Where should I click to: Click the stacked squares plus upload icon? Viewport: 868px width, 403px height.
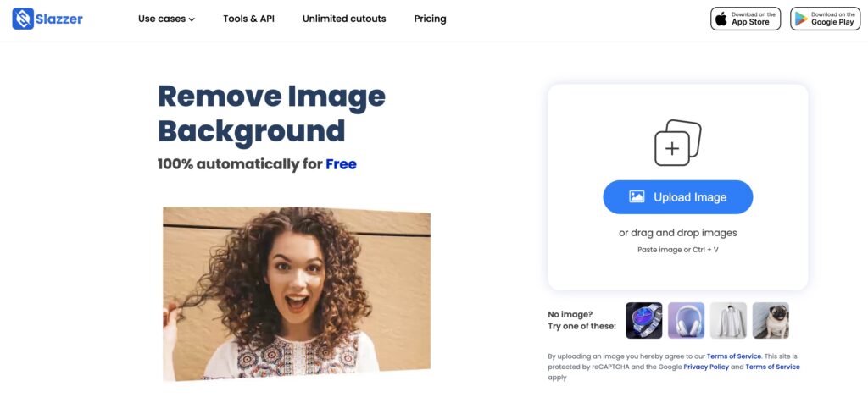677,142
